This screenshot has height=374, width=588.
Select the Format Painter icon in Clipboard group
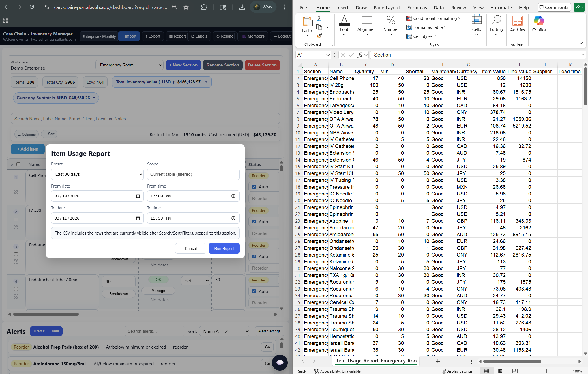click(319, 36)
